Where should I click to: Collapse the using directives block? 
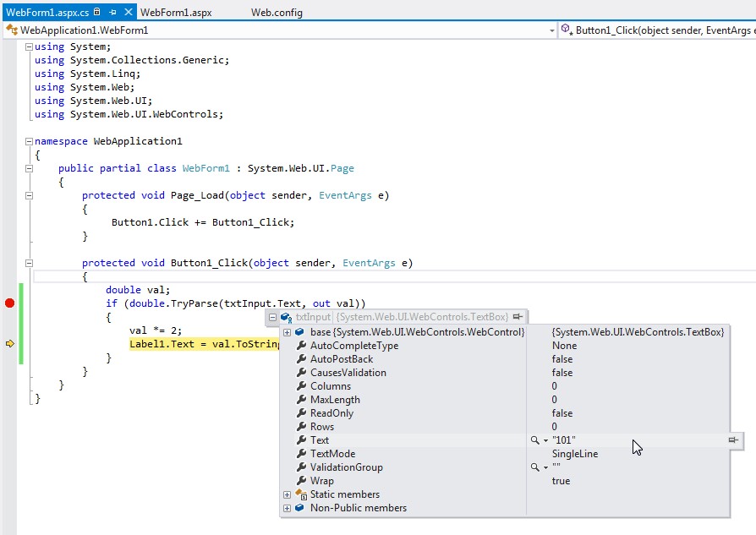click(x=29, y=46)
